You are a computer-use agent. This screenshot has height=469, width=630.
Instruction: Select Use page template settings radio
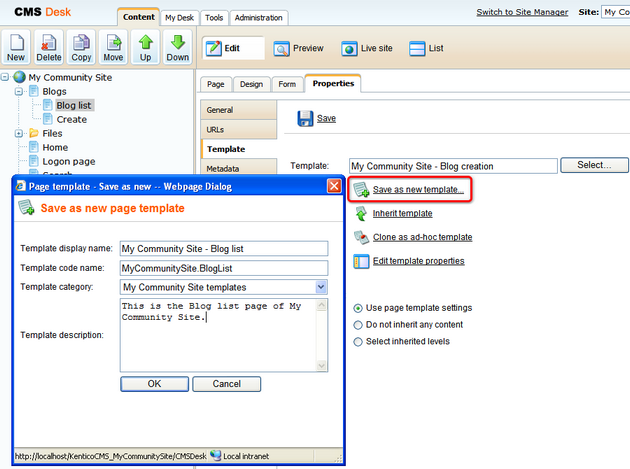(358, 308)
